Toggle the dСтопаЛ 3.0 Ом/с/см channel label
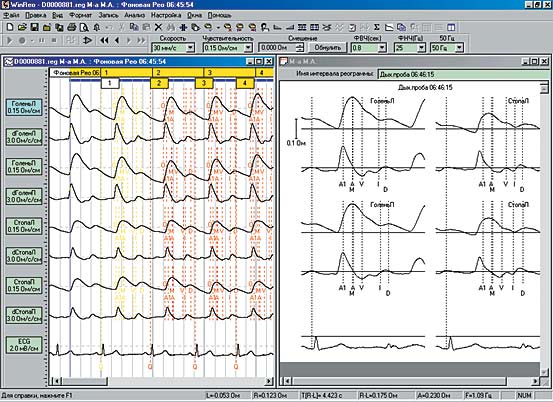Image resolution: width=553 pixels, height=402 pixels. [24, 256]
